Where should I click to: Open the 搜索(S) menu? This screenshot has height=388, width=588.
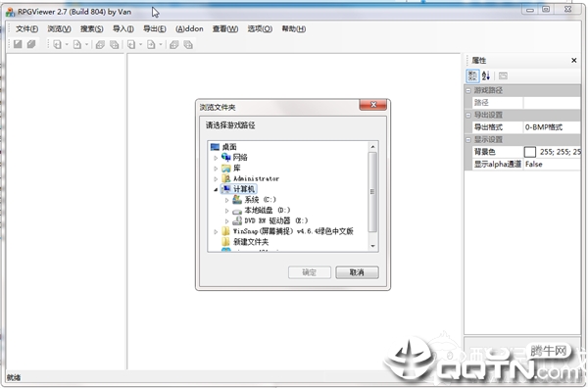click(x=92, y=28)
